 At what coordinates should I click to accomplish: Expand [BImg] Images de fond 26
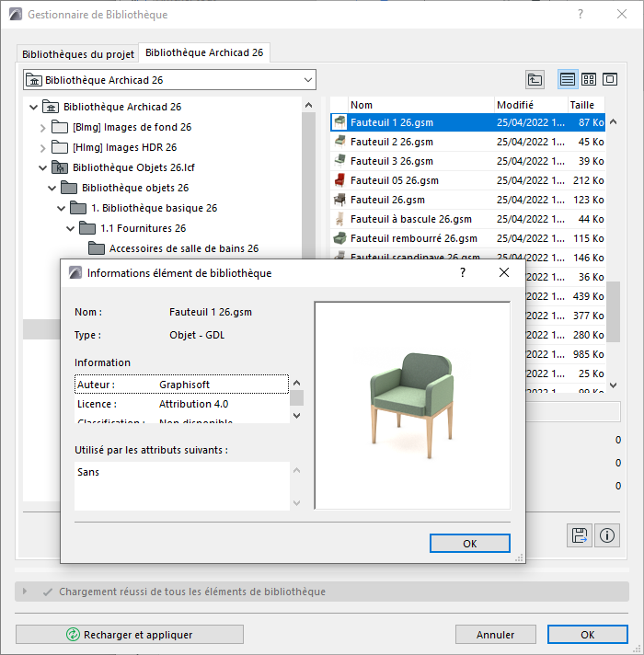tap(42, 127)
